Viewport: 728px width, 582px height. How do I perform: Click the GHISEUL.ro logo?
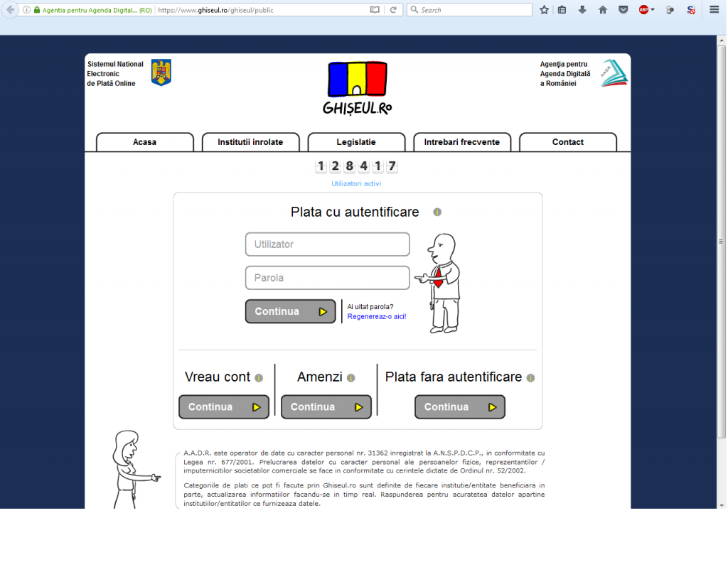[x=357, y=87]
